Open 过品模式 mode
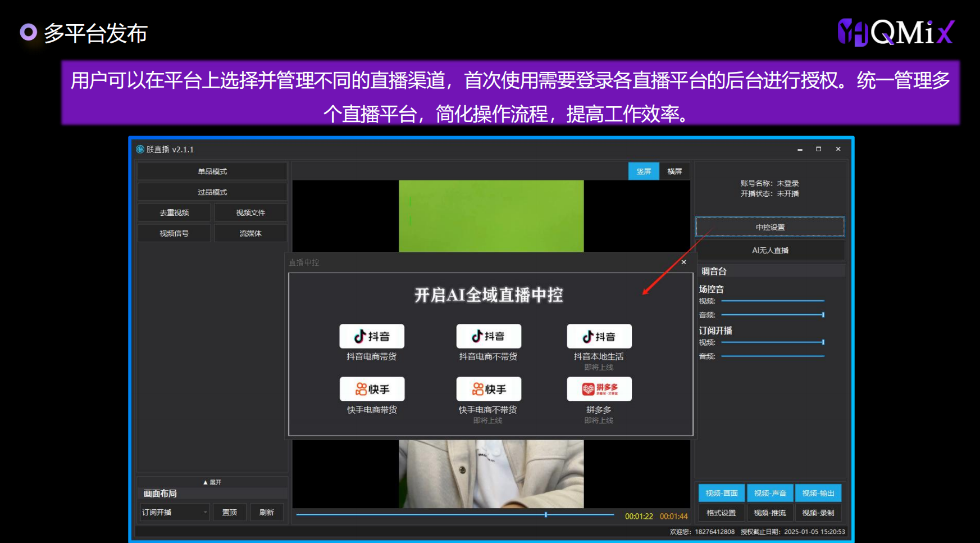Image resolution: width=980 pixels, height=543 pixels. (212, 192)
